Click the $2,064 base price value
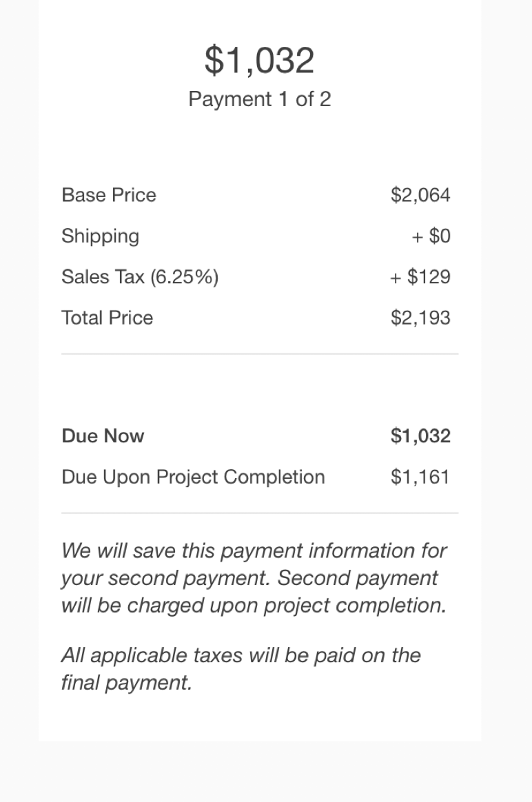 (420, 195)
